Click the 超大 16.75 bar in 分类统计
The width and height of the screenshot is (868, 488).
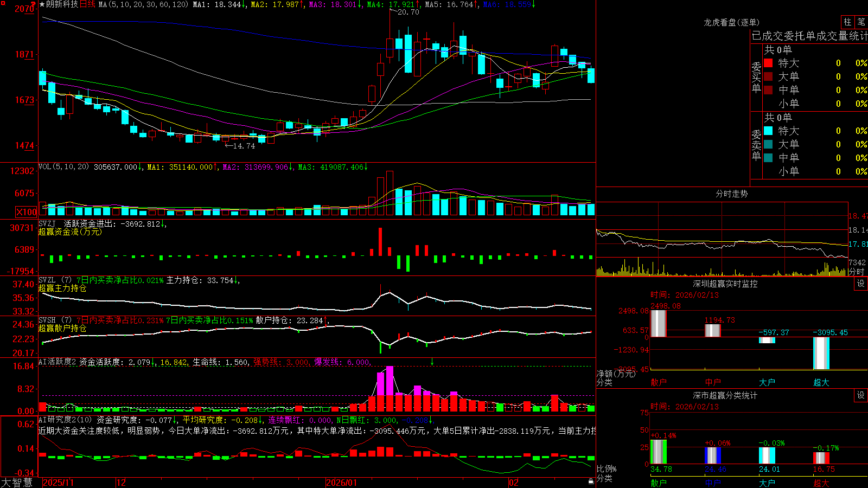(821, 458)
